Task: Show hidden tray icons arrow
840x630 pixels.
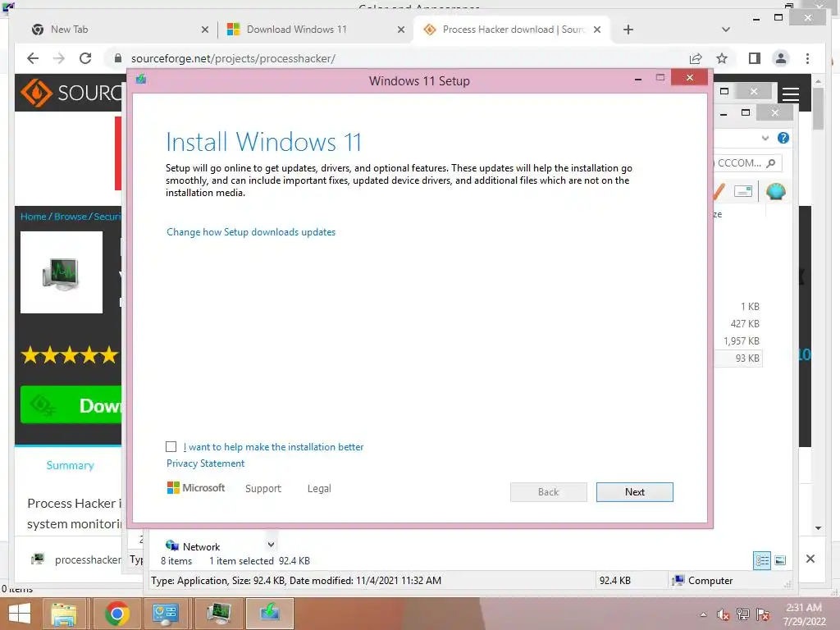Action: [703, 614]
